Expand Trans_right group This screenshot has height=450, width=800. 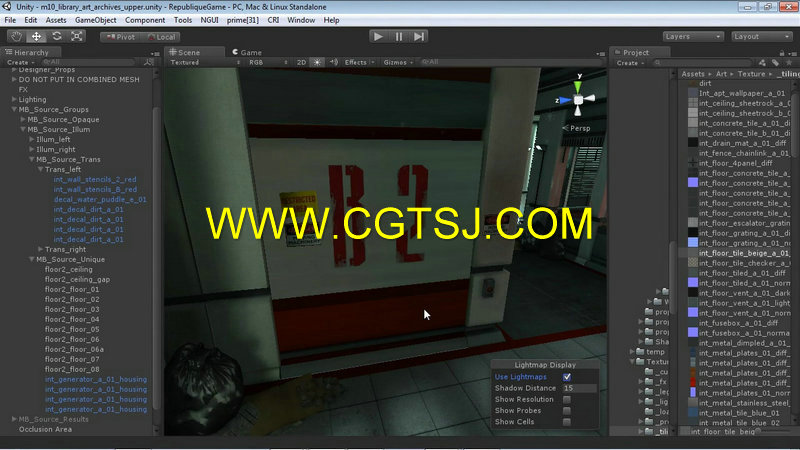(x=40, y=249)
